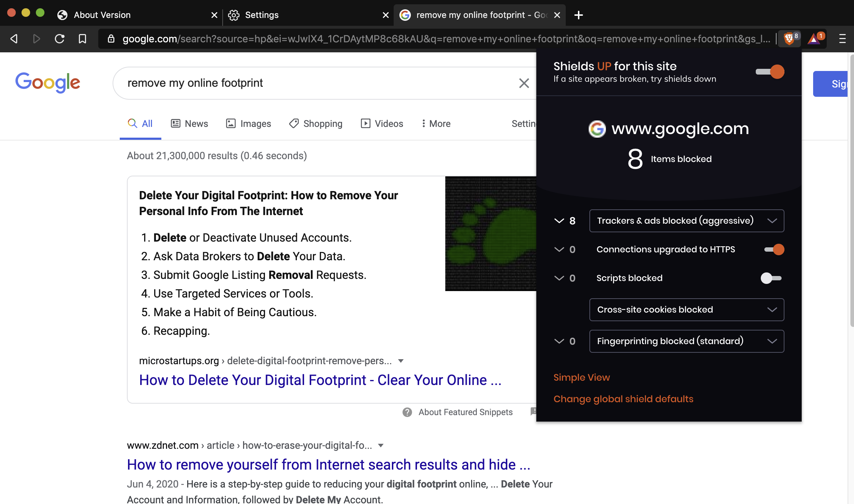Click the browser forward arrow

(x=36, y=39)
